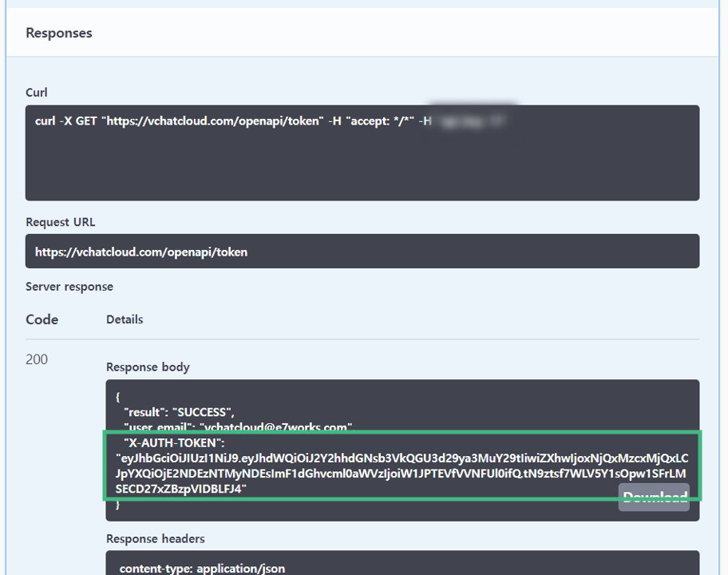728x575 pixels.
Task: Click the Details column header
Action: pos(125,319)
